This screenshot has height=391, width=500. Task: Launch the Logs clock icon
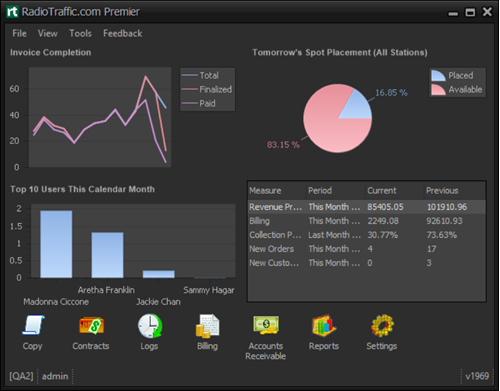(x=150, y=326)
